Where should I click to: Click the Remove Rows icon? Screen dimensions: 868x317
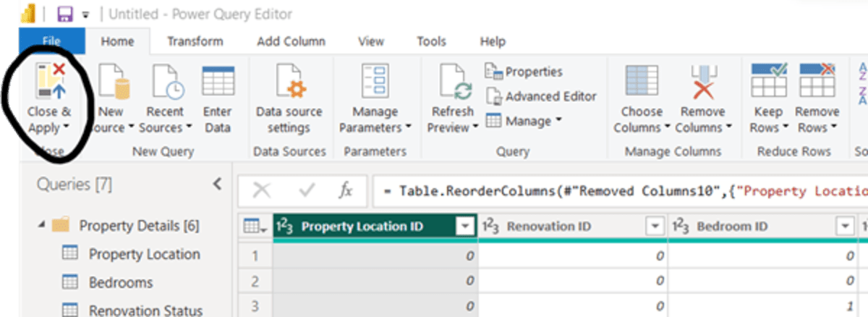(x=817, y=80)
